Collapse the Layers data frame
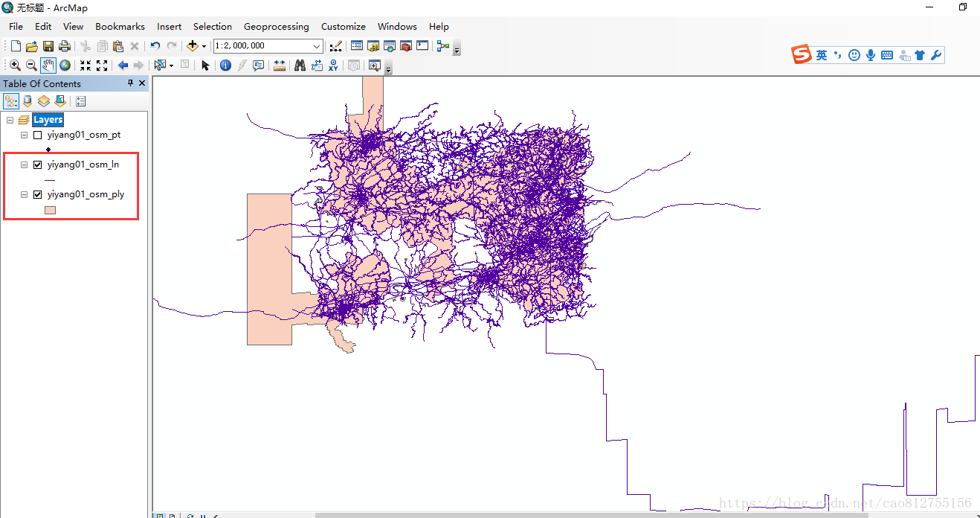The height and width of the screenshot is (518, 980). [10, 120]
